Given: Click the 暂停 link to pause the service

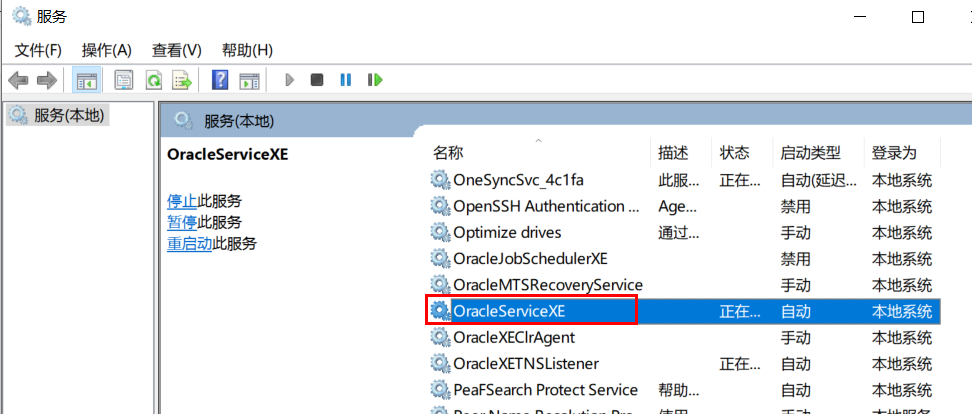Looking at the screenshot, I should [x=182, y=222].
